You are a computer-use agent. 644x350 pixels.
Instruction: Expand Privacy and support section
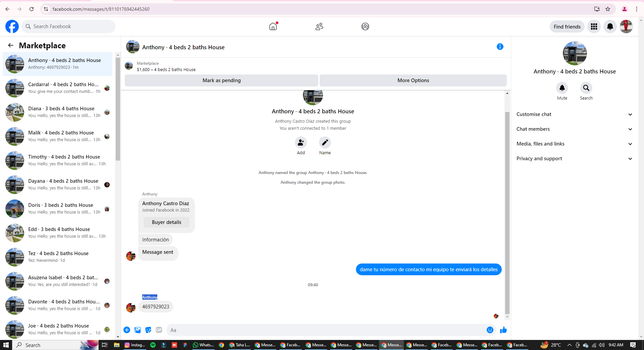coord(575,159)
